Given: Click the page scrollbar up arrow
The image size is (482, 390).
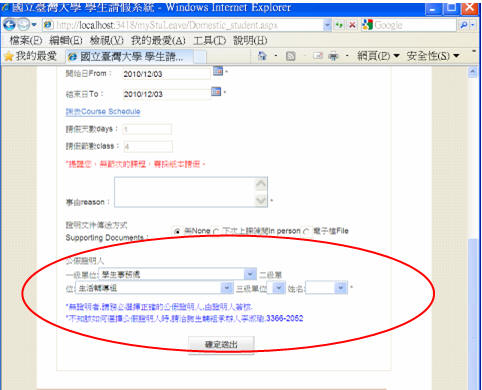Looking at the screenshot, I should coord(473,72).
